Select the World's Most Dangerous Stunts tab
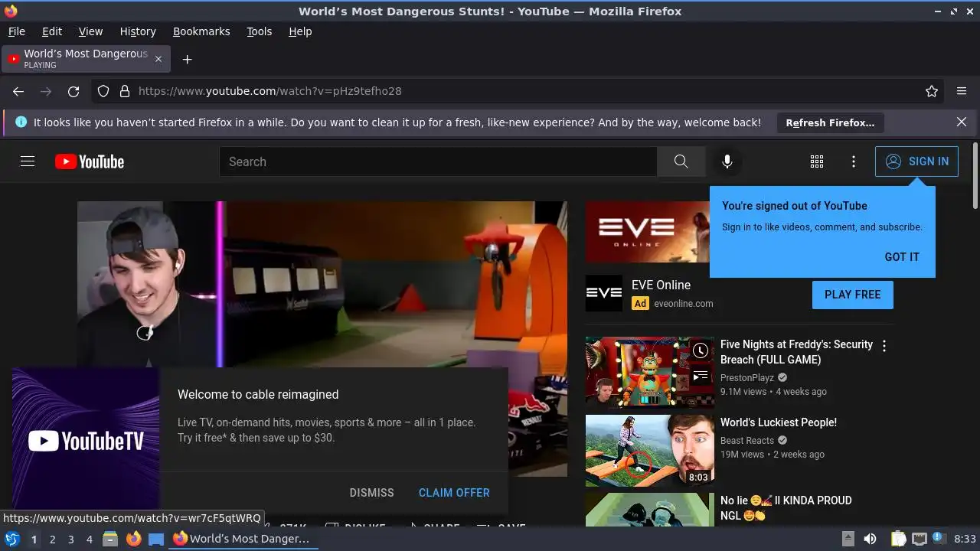 86,59
